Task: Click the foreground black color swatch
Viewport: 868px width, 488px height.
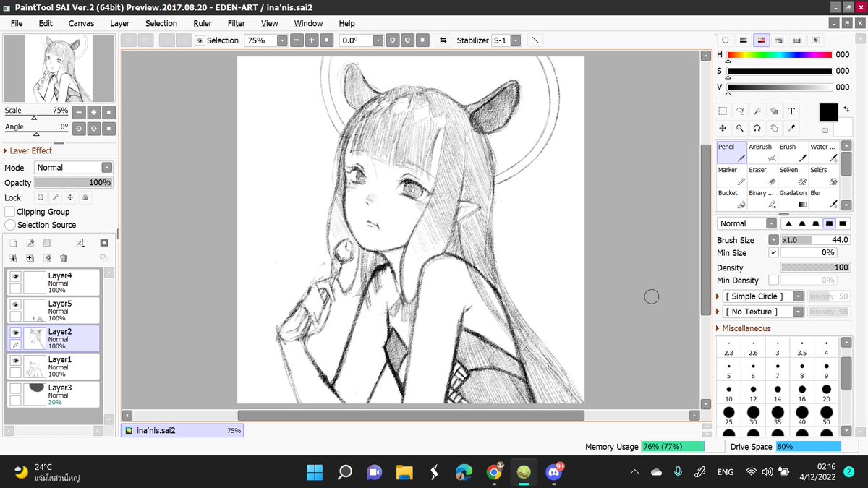Action: tap(828, 112)
